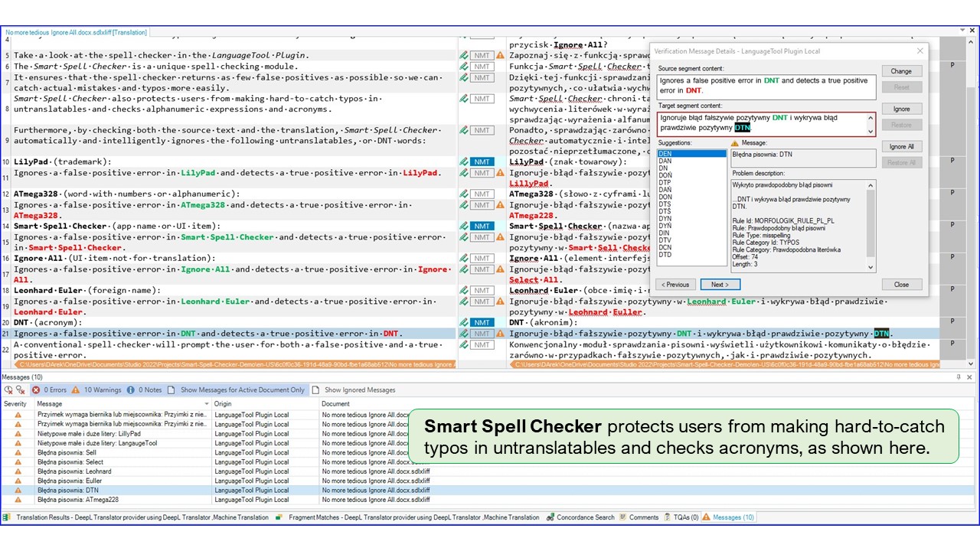Toggle the 10 Warnings filter
This screenshot has width=980, height=551.
pyautogui.click(x=96, y=390)
